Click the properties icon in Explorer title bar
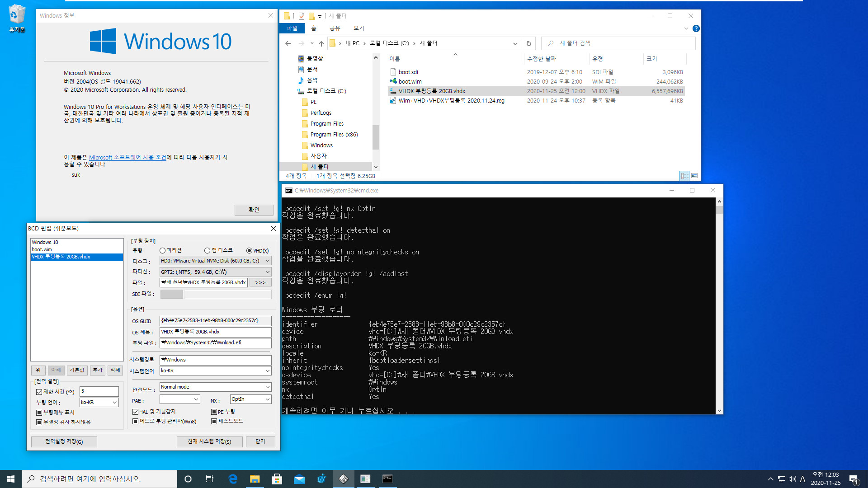 pos(302,16)
